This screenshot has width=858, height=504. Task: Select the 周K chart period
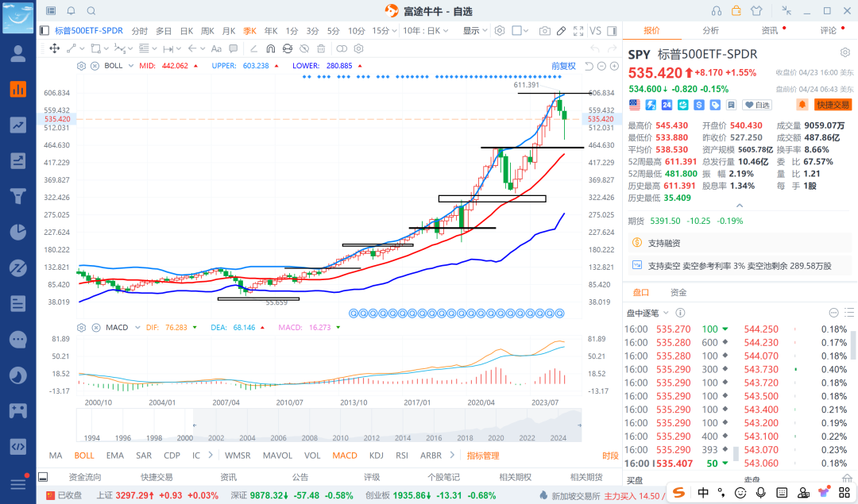(x=207, y=31)
